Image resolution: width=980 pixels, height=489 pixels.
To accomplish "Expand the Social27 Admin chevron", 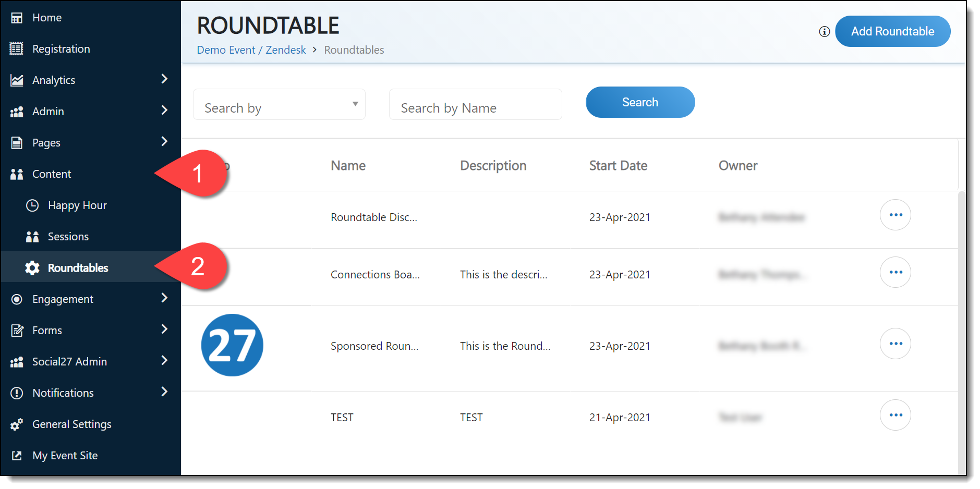I will pos(164,361).
